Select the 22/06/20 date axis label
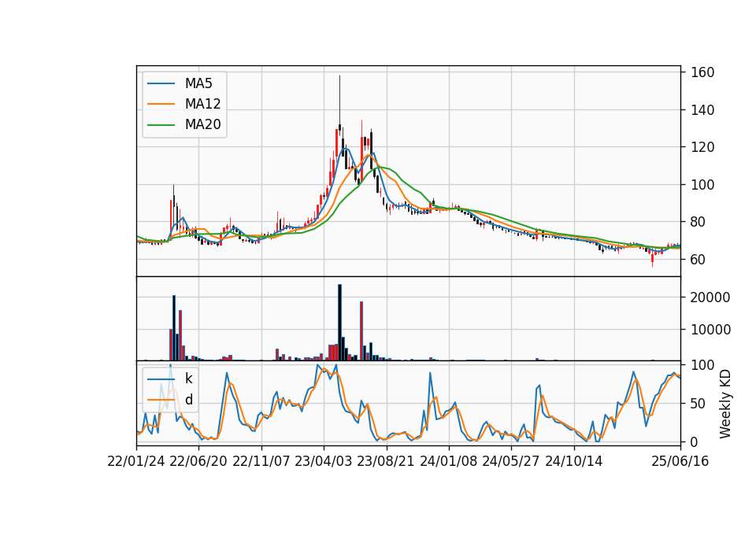The image size is (756, 543). tap(198, 462)
